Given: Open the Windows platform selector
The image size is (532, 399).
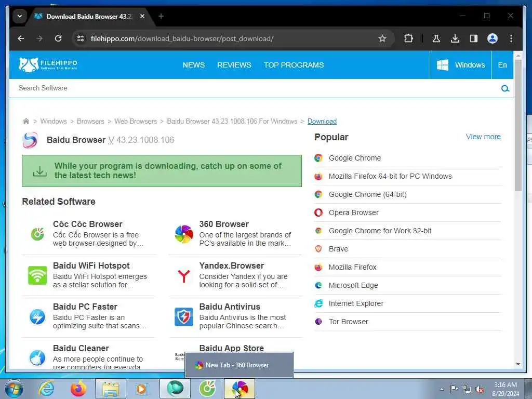Looking at the screenshot, I should pyautogui.click(x=460, y=65).
